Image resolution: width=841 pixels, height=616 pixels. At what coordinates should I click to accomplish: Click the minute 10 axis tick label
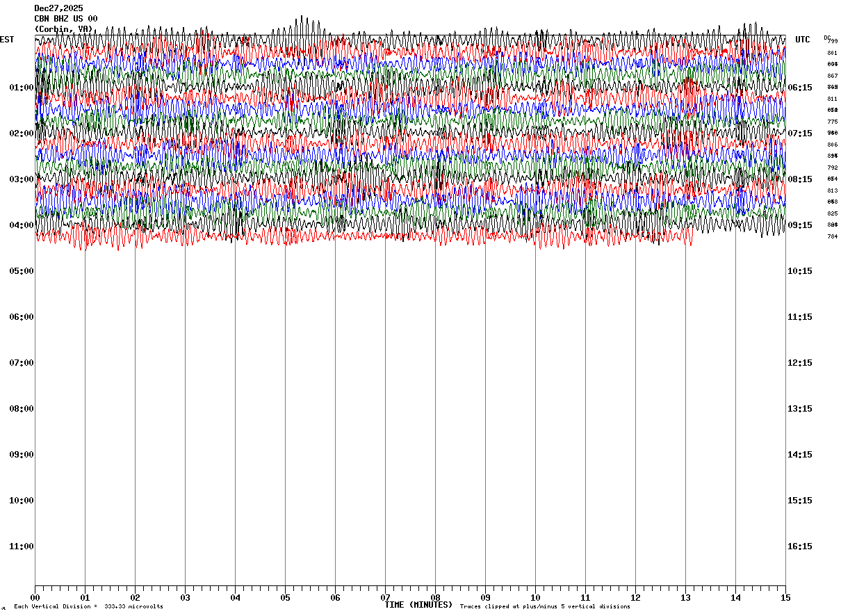(535, 597)
